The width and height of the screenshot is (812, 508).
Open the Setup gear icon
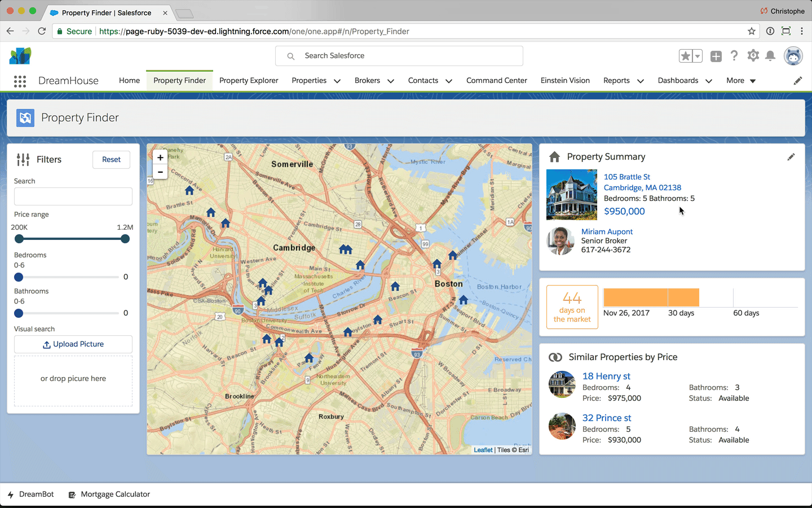click(753, 55)
